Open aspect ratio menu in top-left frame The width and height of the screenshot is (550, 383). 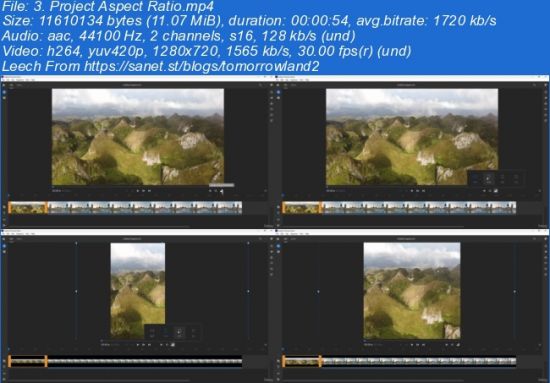pyautogui.click(x=222, y=191)
